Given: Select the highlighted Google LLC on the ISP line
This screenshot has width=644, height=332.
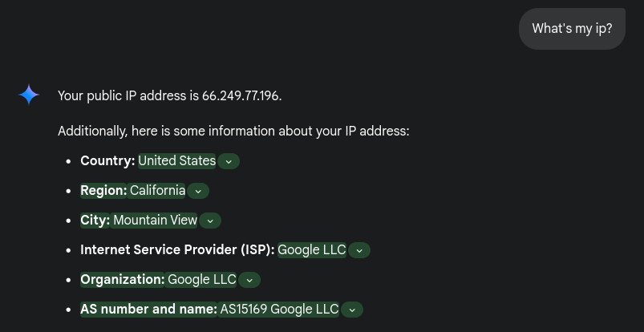Looking at the screenshot, I should (x=312, y=249).
